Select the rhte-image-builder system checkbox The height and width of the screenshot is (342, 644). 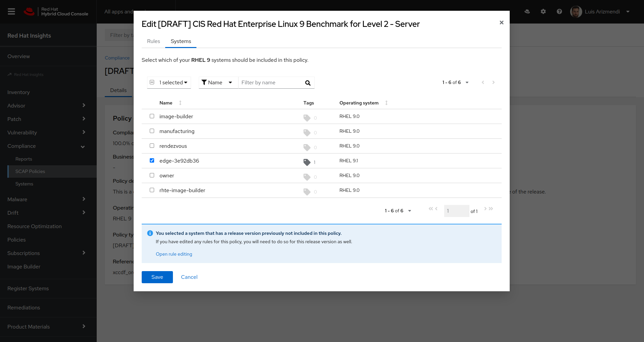tap(152, 190)
